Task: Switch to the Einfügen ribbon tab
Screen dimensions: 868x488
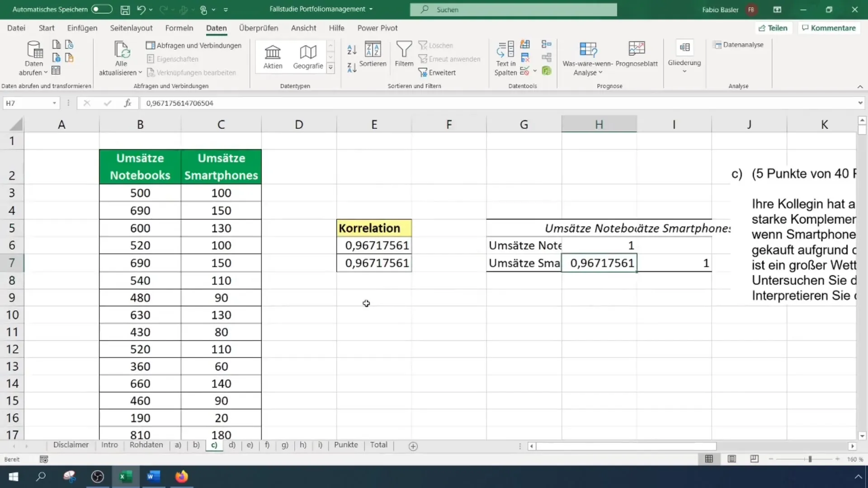Action: 82,28
